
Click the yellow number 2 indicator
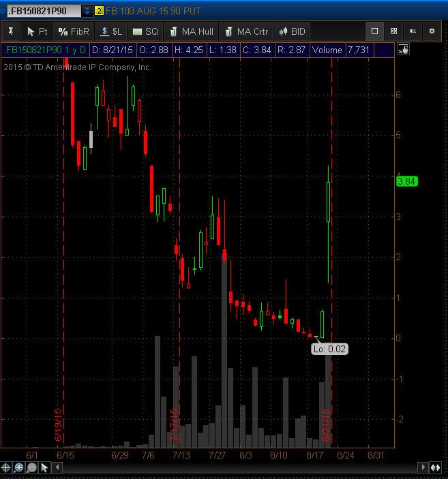pos(99,12)
